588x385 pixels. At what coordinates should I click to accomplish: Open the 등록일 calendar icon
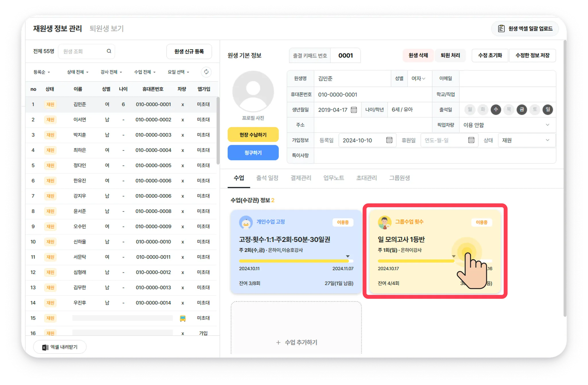(x=389, y=140)
